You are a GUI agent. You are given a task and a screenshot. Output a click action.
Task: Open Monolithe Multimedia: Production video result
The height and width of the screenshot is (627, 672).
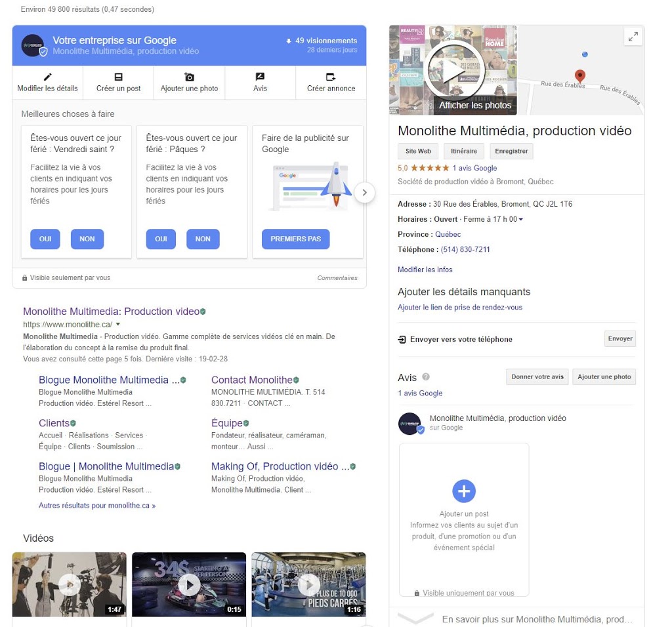coord(112,312)
